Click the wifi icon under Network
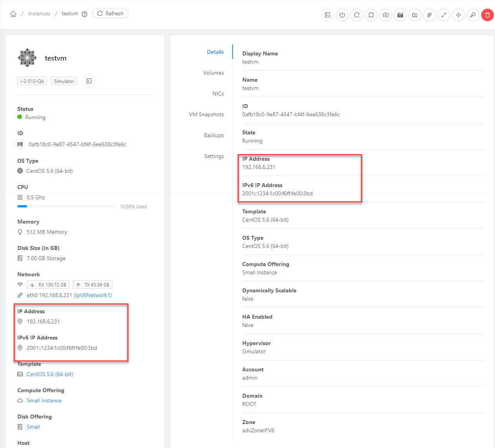The width and height of the screenshot is (495, 448). (20, 285)
